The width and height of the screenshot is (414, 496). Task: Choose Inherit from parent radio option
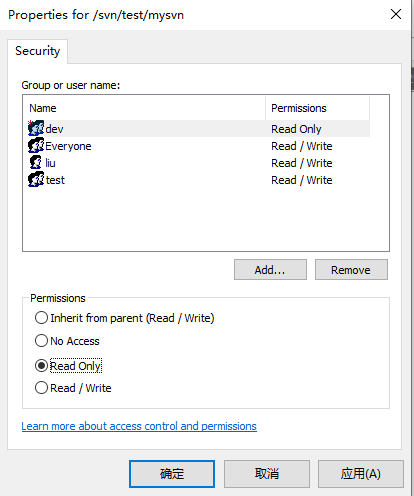(41, 318)
